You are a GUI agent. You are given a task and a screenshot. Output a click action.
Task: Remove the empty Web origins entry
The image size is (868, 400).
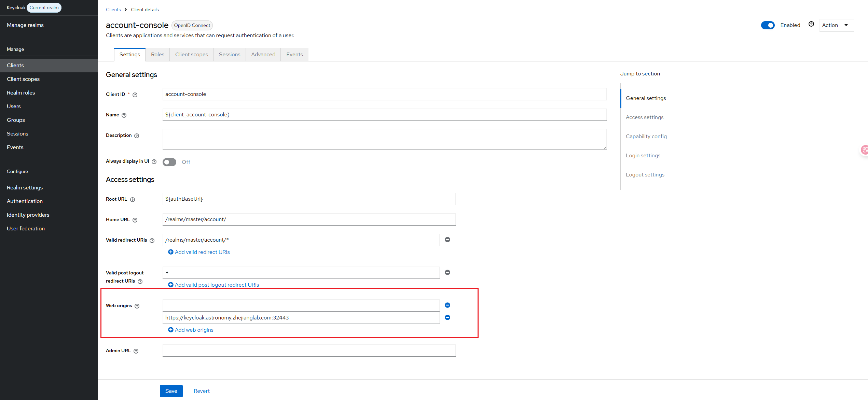pyautogui.click(x=447, y=305)
